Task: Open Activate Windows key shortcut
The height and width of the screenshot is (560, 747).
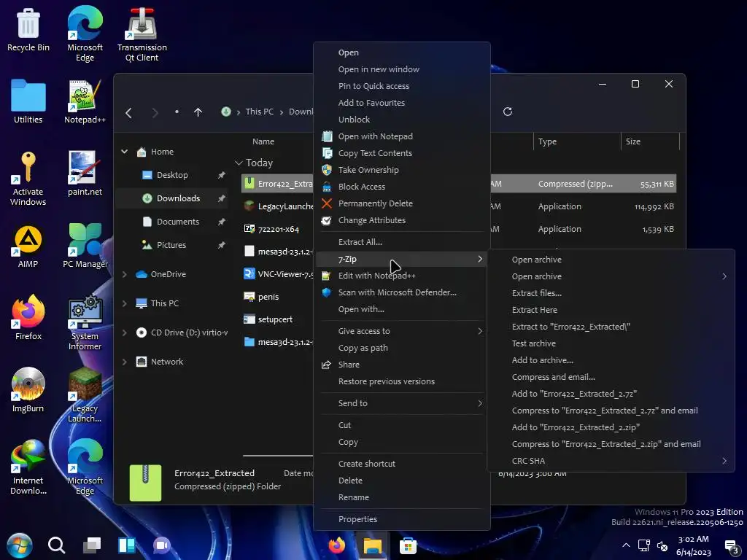Action: [x=28, y=179]
